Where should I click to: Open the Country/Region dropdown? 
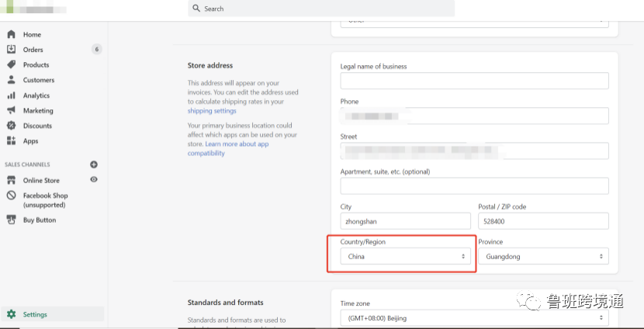[x=405, y=256]
